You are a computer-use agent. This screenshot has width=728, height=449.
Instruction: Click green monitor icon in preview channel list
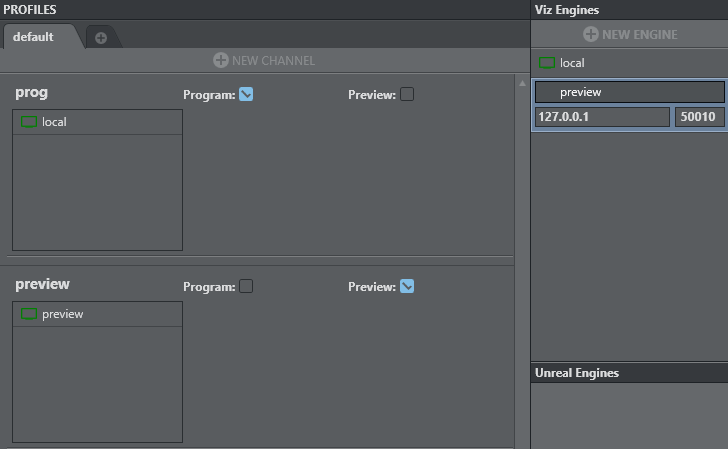click(x=29, y=314)
